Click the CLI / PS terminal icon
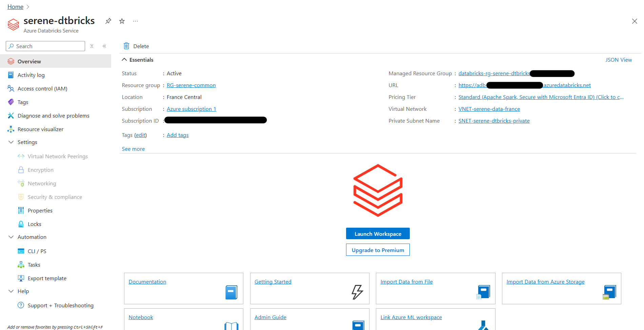The image size is (644, 330). (x=21, y=251)
